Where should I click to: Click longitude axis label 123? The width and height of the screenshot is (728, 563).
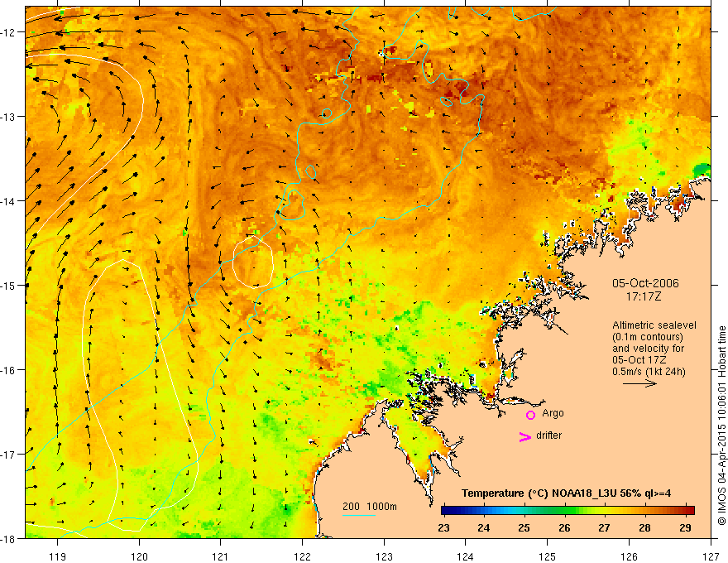384,556
